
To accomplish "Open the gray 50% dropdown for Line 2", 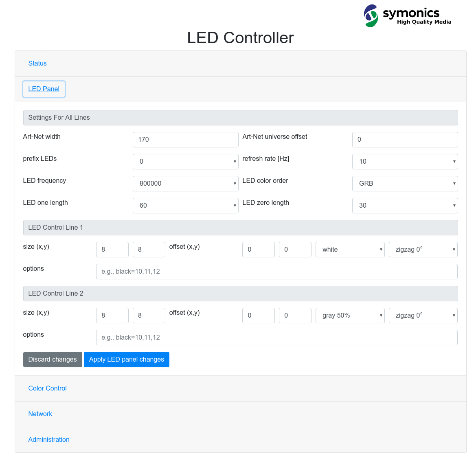I will [x=350, y=315].
